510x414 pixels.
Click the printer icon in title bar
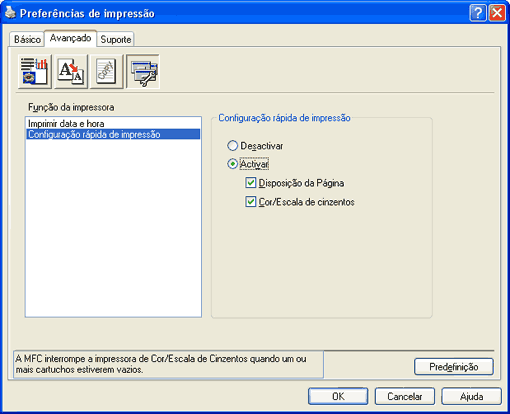[x=10, y=13]
